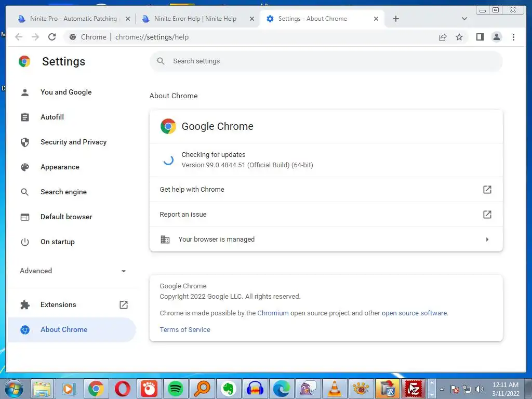Click the share page icon
This screenshot has width=532, height=399.
(443, 37)
